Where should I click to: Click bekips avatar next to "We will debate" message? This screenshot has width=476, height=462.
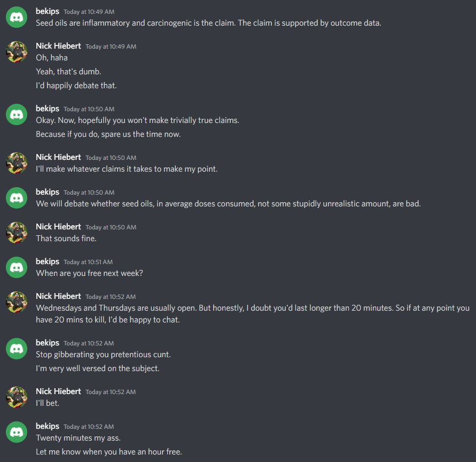tap(17, 198)
